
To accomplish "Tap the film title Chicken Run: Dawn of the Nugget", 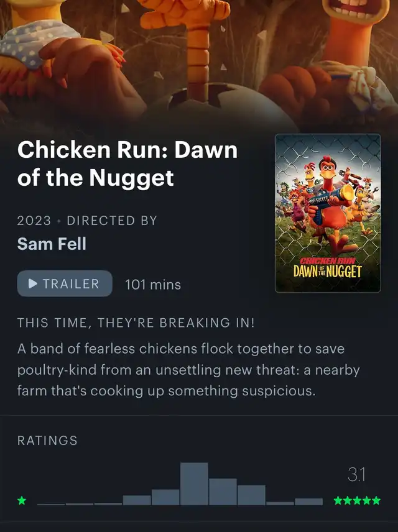I will pyautogui.click(x=127, y=163).
